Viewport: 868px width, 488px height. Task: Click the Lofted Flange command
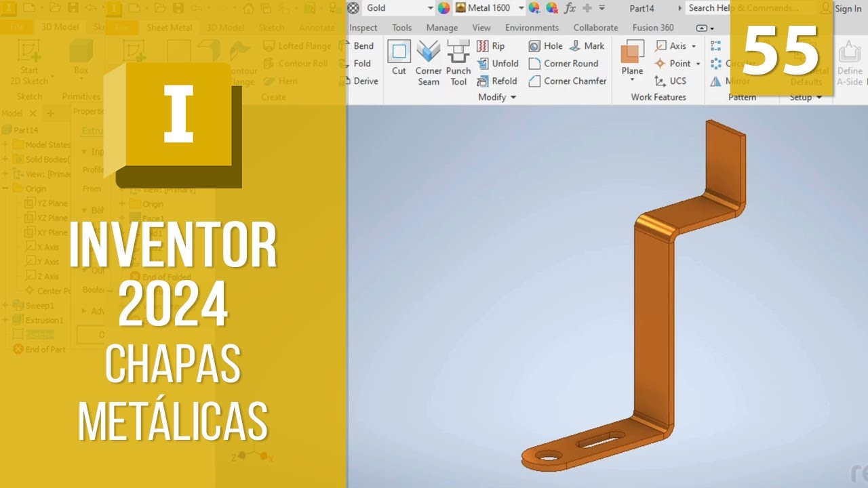point(298,46)
